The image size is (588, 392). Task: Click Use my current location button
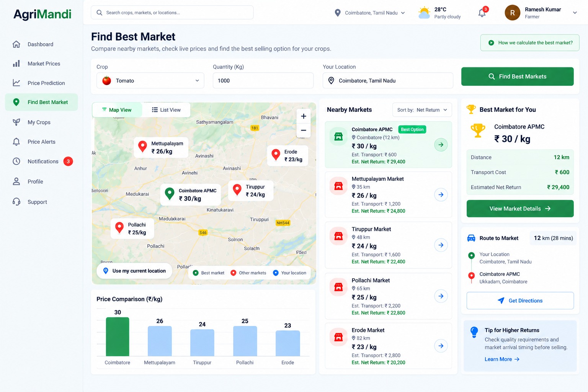tap(134, 271)
